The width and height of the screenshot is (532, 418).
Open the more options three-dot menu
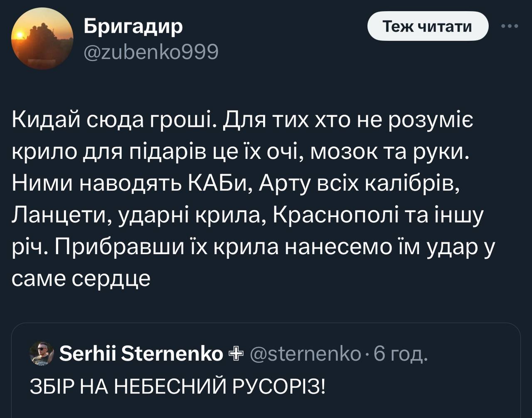(510, 26)
